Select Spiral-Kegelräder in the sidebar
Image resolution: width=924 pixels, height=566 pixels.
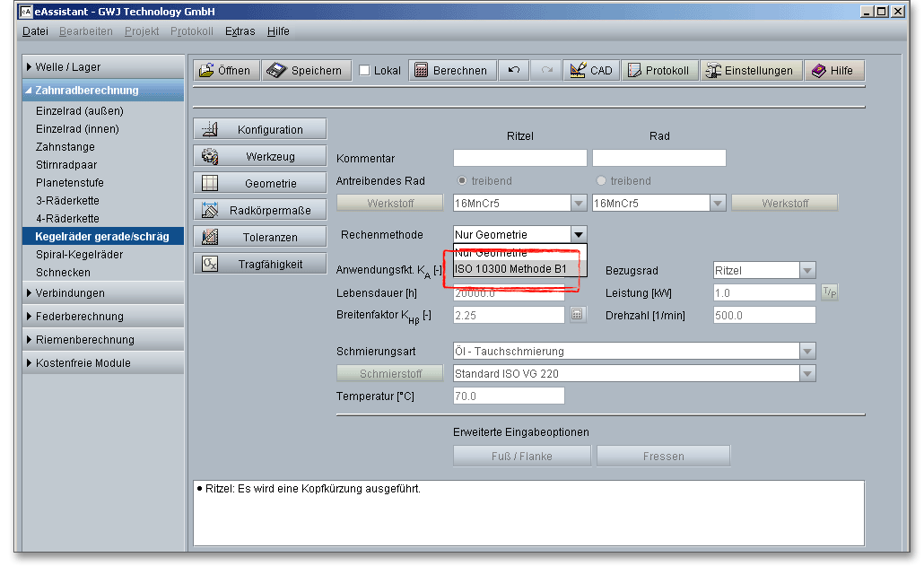pos(79,255)
